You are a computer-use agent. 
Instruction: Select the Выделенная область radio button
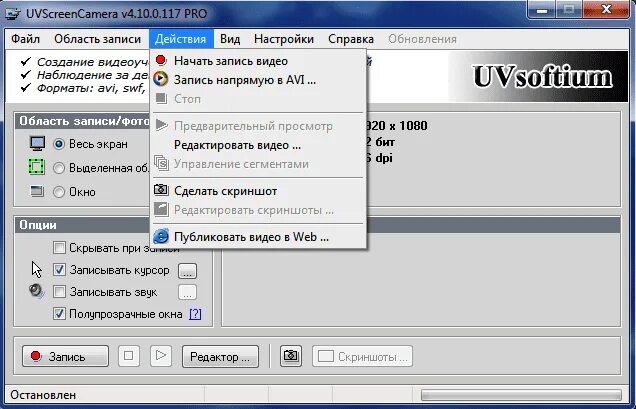coord(59,168)
